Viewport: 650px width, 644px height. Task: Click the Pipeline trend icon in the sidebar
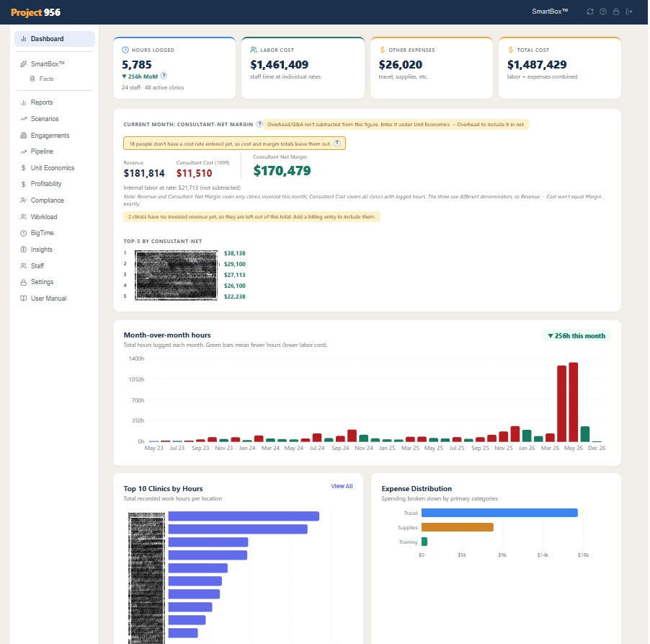[x=24, y=151]
